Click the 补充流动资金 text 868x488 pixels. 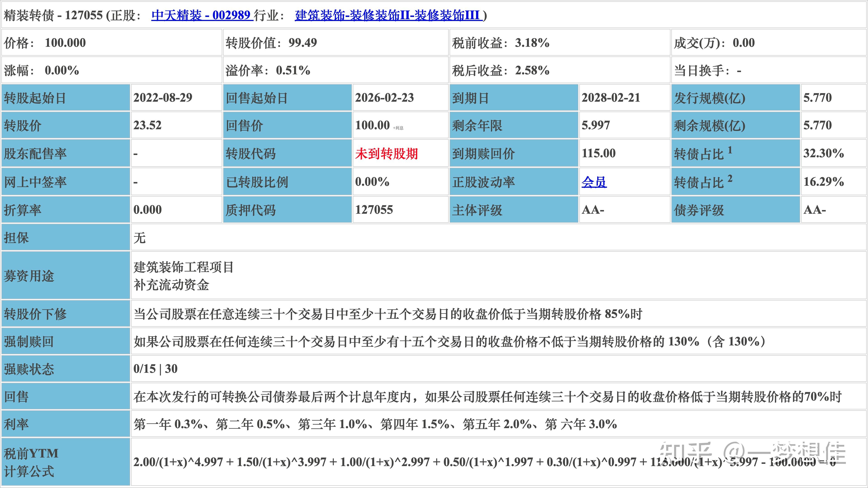(171, 285)
